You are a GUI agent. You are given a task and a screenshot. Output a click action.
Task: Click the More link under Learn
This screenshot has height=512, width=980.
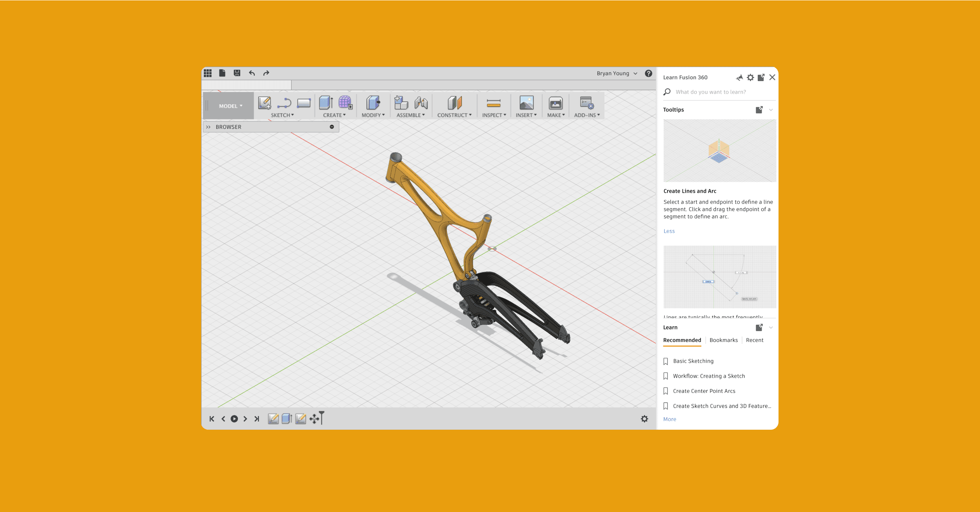pos(670,419)
